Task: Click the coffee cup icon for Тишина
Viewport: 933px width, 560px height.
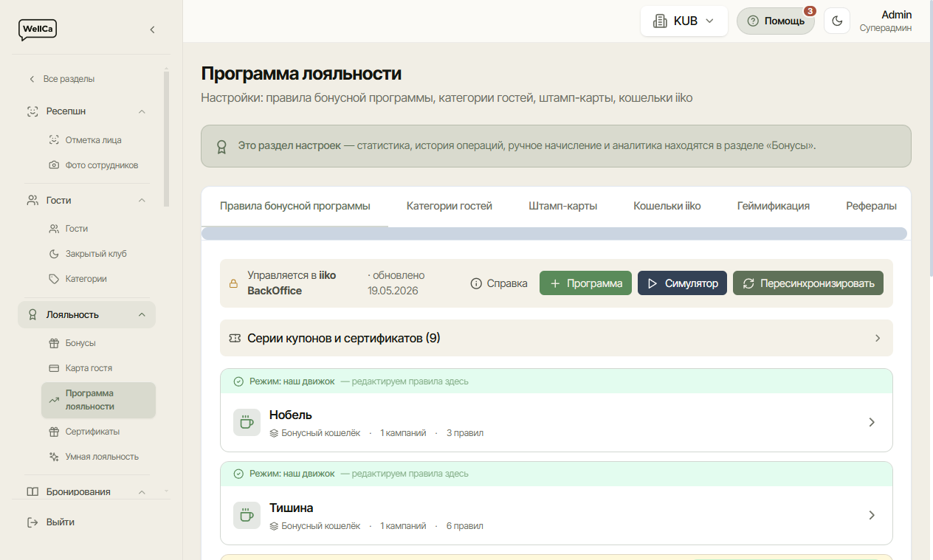Action: click(247, 515)
